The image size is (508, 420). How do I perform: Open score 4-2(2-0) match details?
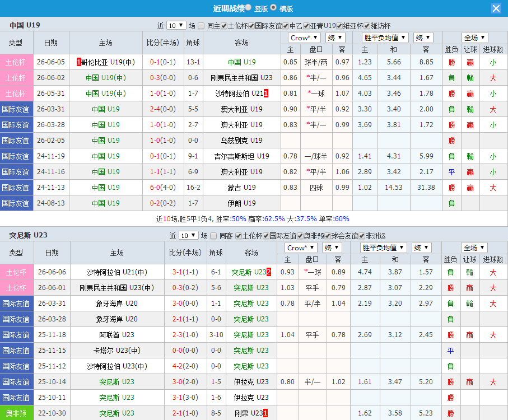(x=185, y=366)
